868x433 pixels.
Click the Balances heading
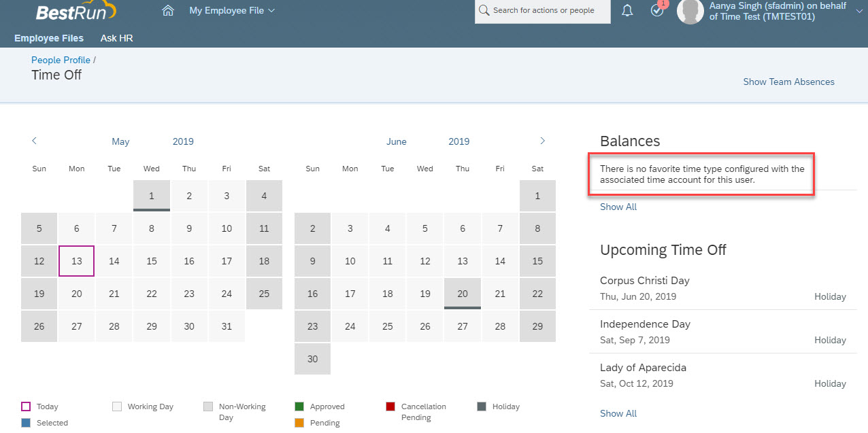630,141
